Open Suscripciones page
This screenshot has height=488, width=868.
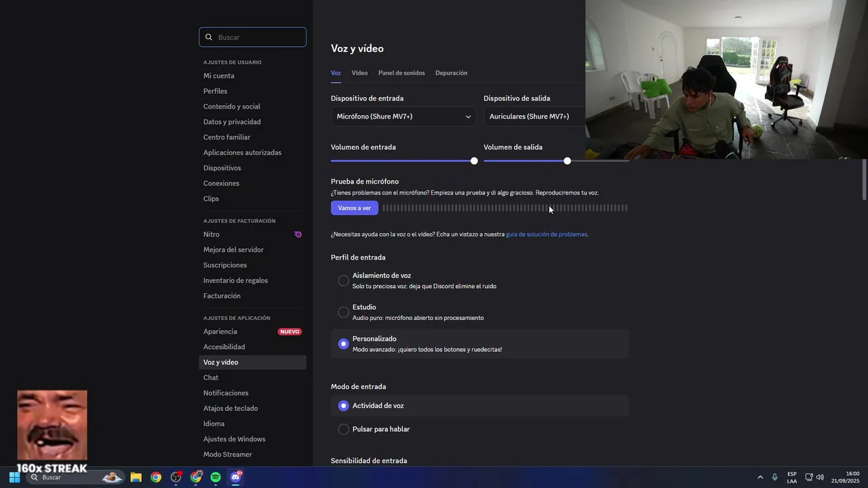click(252, 265)
